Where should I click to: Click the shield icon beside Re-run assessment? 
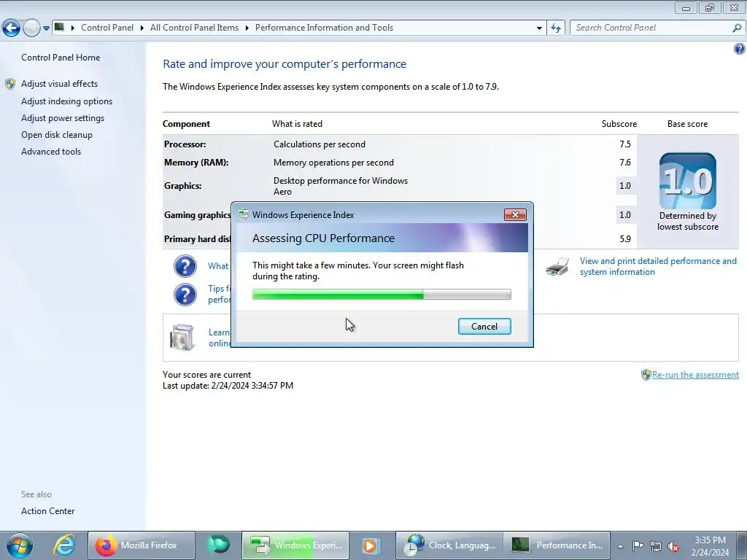pyautogui.click(x=646, y=375)
